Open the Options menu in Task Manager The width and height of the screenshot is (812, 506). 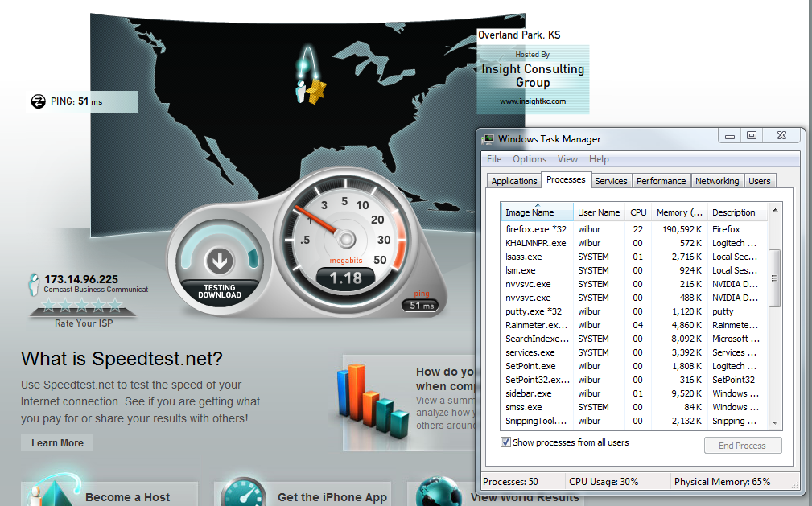tap(530, 159)
